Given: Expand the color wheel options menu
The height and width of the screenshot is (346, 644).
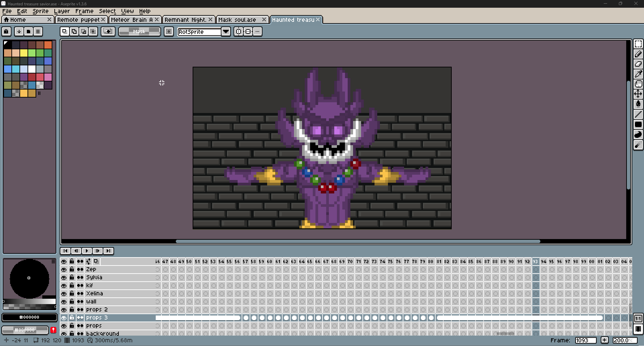Looking at the screenshot, I should coord(53,261).
